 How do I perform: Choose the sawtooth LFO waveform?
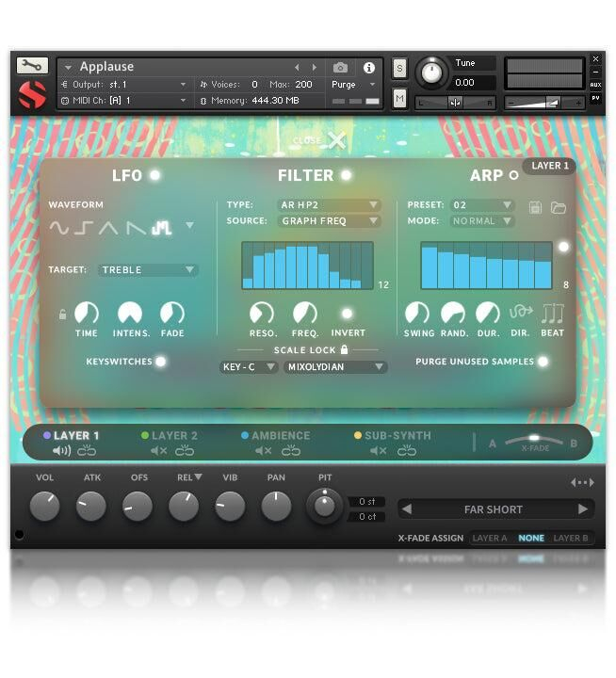tap(136, 228)
